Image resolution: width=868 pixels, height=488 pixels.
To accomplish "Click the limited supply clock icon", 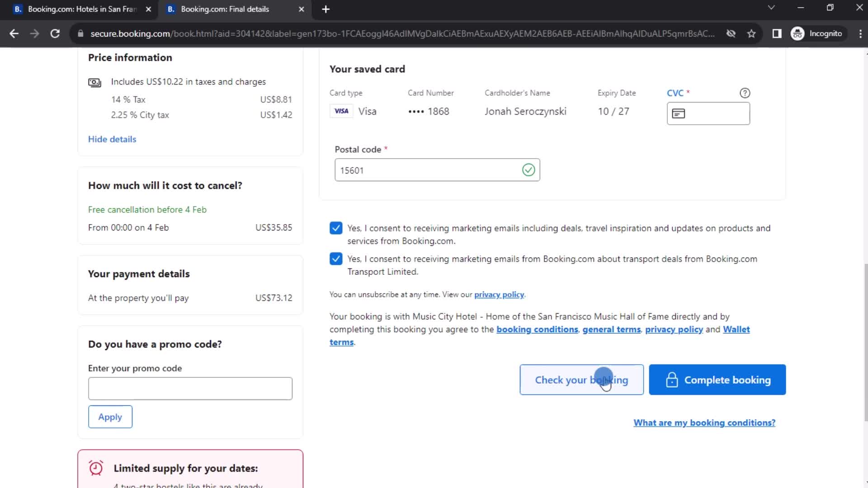I will [x=95, y=468].
